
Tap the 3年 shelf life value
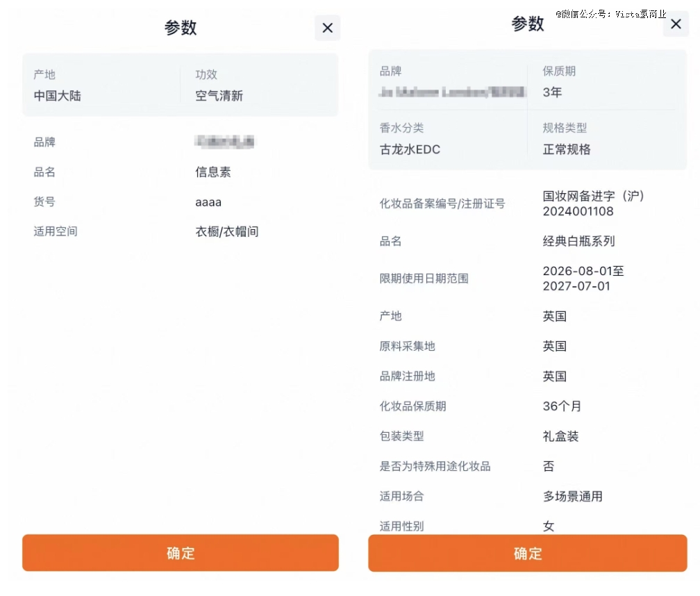click(x=552, y=92)
